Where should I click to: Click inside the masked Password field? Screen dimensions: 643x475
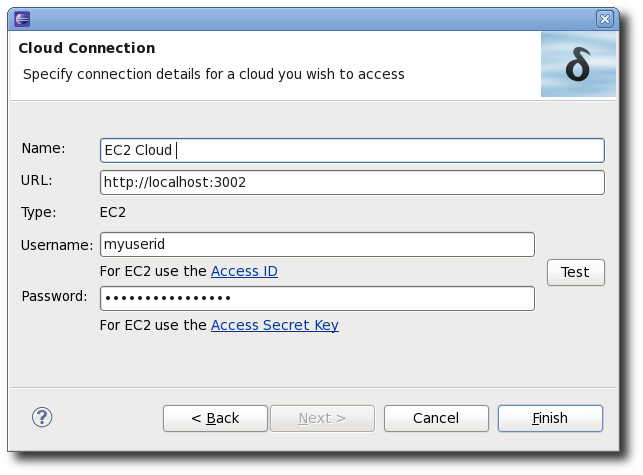[x=317, y=298]
